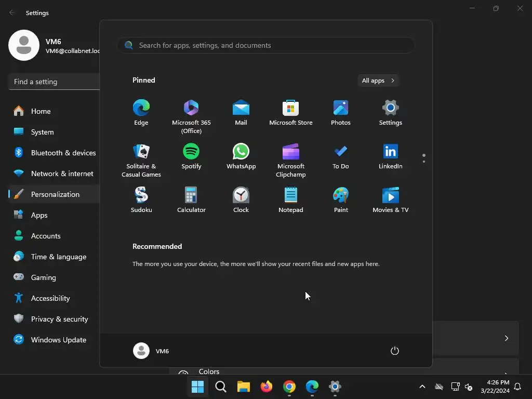Screen dimensions: 532x399
Task: Click the Start menu search box
Action: tap(266, 46)
